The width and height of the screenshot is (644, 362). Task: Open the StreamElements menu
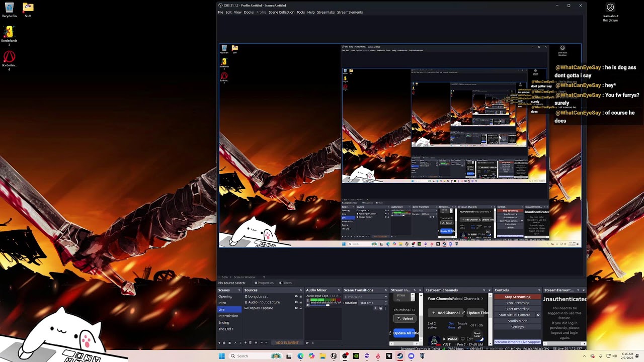pos(350,12)
